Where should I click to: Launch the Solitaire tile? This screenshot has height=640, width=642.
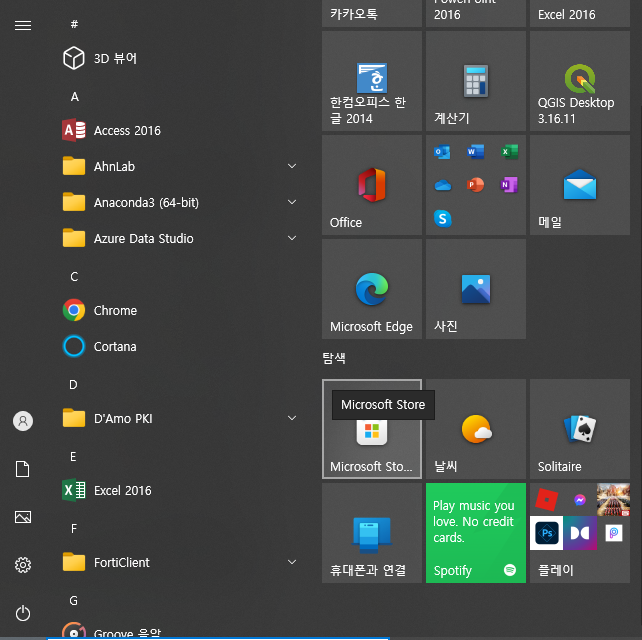(x=580, y=429)
